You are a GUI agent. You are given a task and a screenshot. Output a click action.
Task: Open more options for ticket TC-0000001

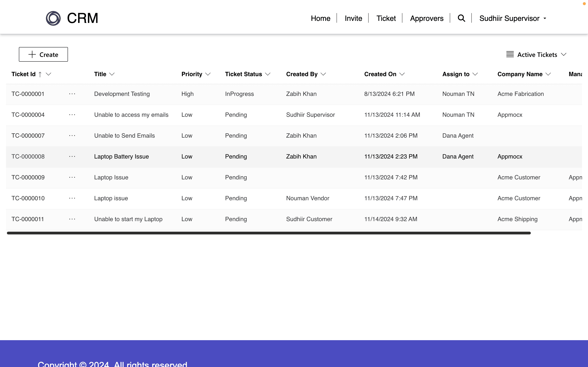coord(72,94)
